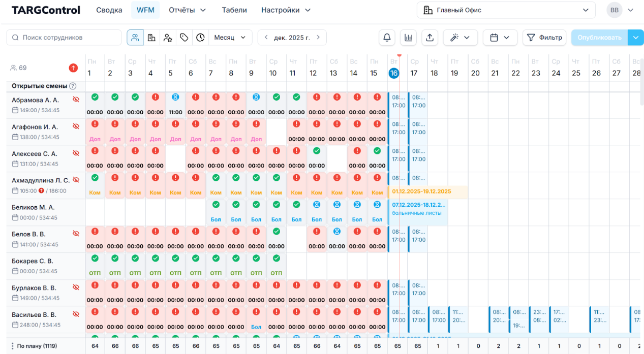The height and width of the screenshot is (354, 644).
Task: Toggle the eye icon for Абрамова А. А.
Action: coord(76,100)
